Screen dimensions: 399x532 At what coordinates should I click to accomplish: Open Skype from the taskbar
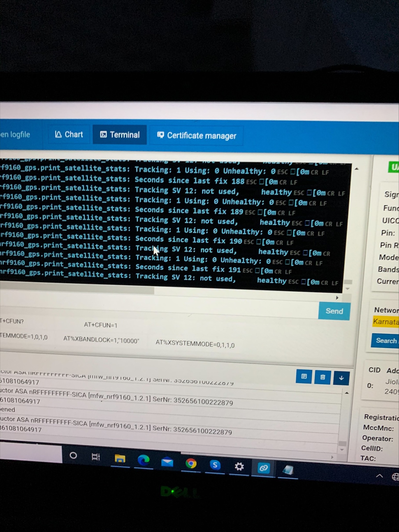pos(215,465)
